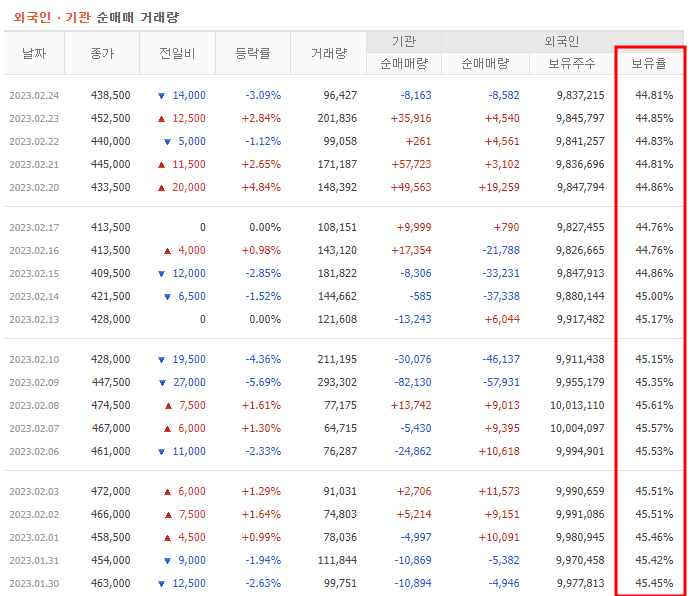Select the date 2023.02.24

click(34, 96)
